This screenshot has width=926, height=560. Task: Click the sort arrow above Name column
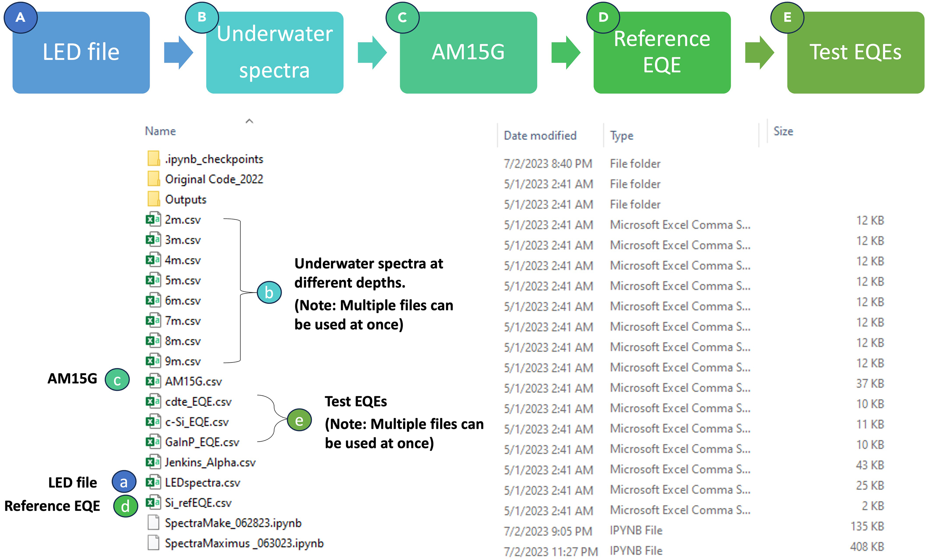[x=249, y=121]
